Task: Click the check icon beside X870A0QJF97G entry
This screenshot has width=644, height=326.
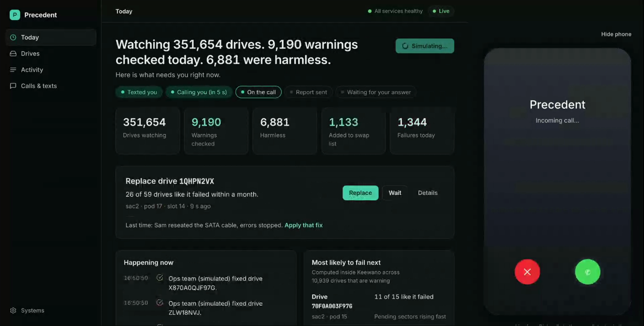Action: pos(160,278)
